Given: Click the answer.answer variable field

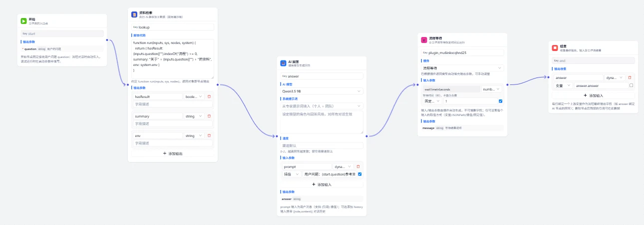Looking at the screenshot, I should [x=601, y=85].
